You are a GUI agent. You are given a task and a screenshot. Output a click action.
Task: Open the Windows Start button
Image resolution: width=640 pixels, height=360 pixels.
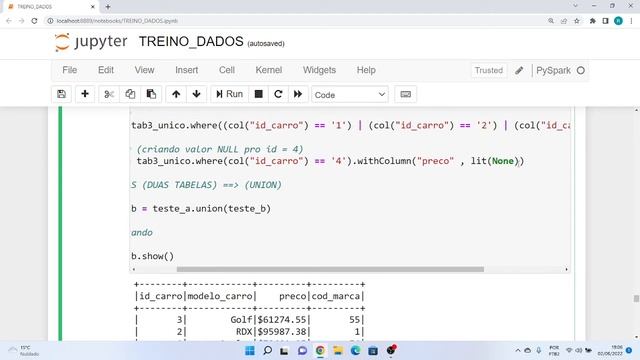coord(250,351)
